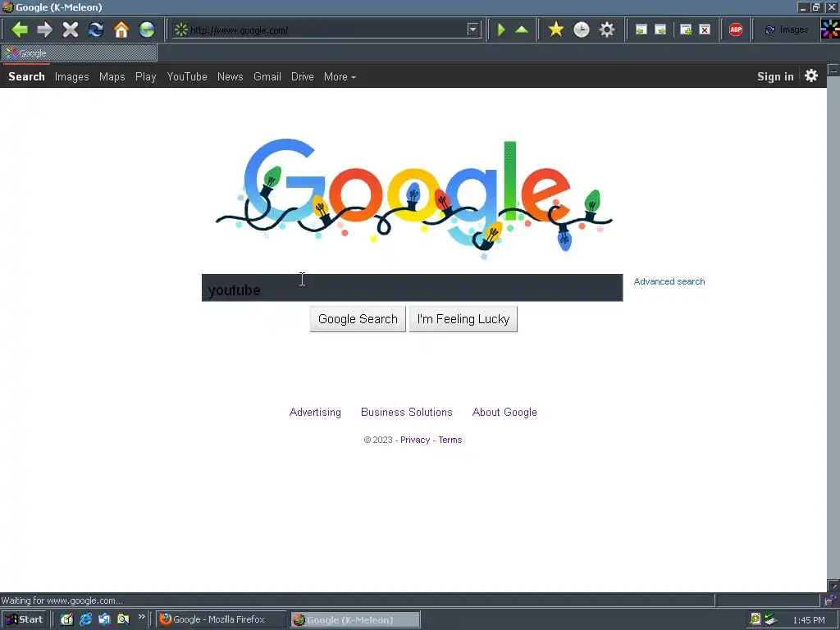Click the vertical scrollbar up button
Image resolution: width=840 pixels, height=630 pixels.
[x=833, y=70]
